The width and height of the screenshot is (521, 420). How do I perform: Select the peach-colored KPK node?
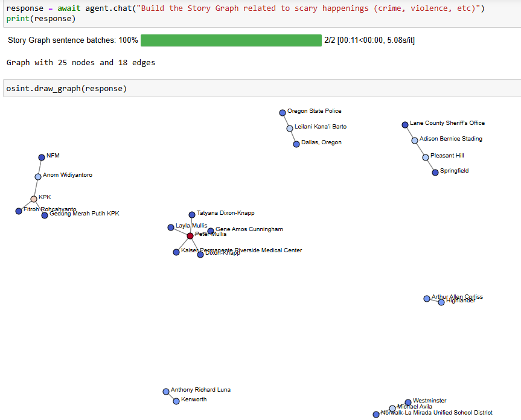(34, 199)
